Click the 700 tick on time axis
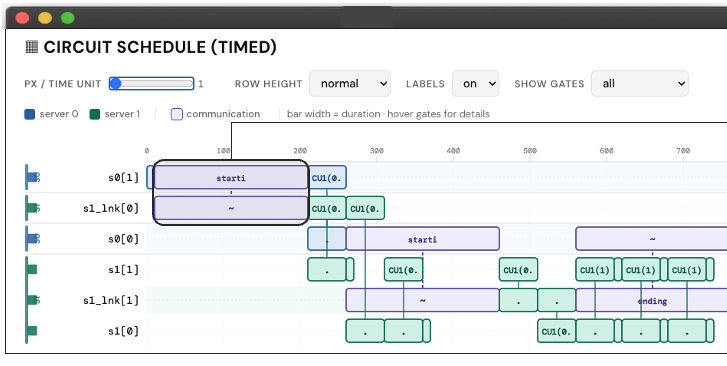This screenshot has height=366, width=727. point(683,151)
